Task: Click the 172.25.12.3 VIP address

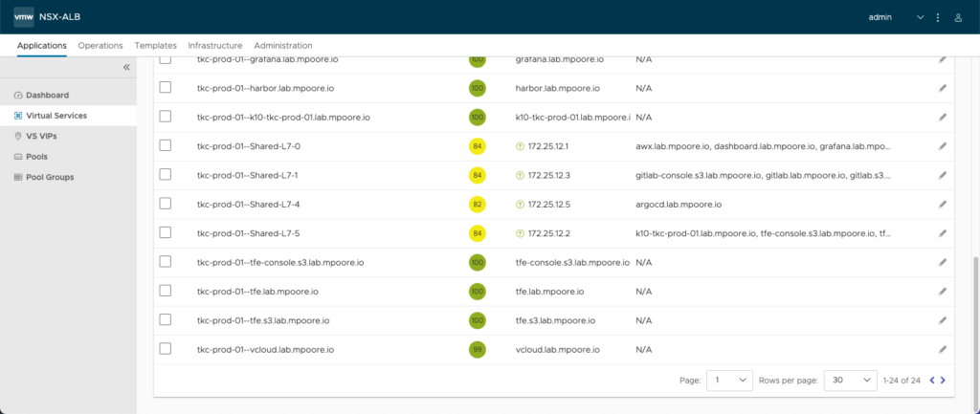Action: 548,176
